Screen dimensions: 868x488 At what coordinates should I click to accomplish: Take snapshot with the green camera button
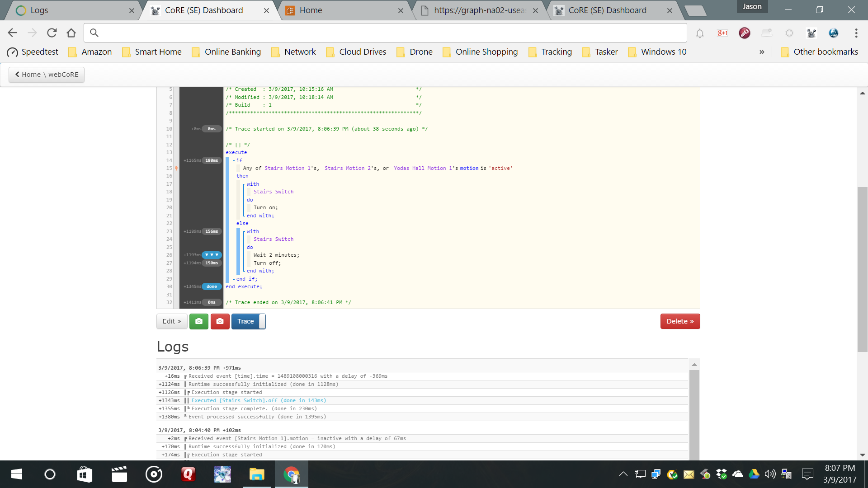point(198,321)
